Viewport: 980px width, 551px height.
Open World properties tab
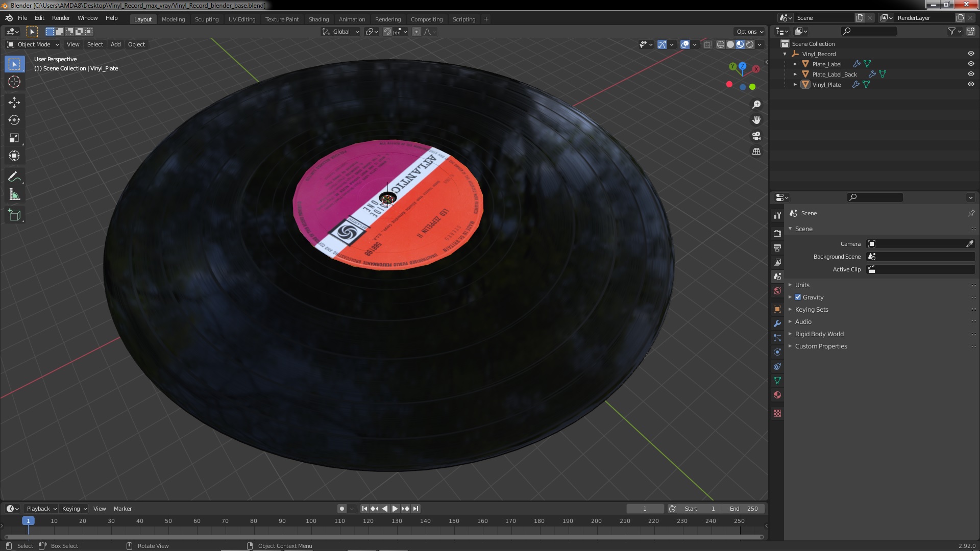(777, 291)
